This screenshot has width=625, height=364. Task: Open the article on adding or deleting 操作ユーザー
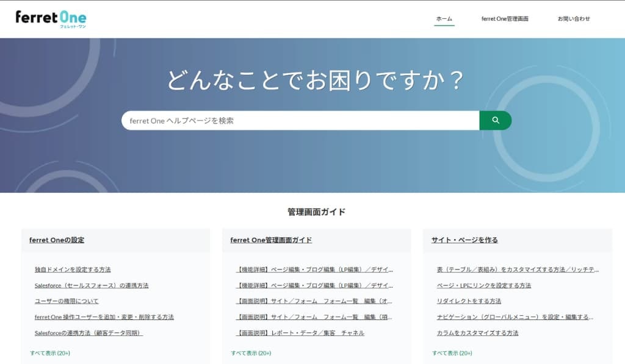[x=104, y=317]
